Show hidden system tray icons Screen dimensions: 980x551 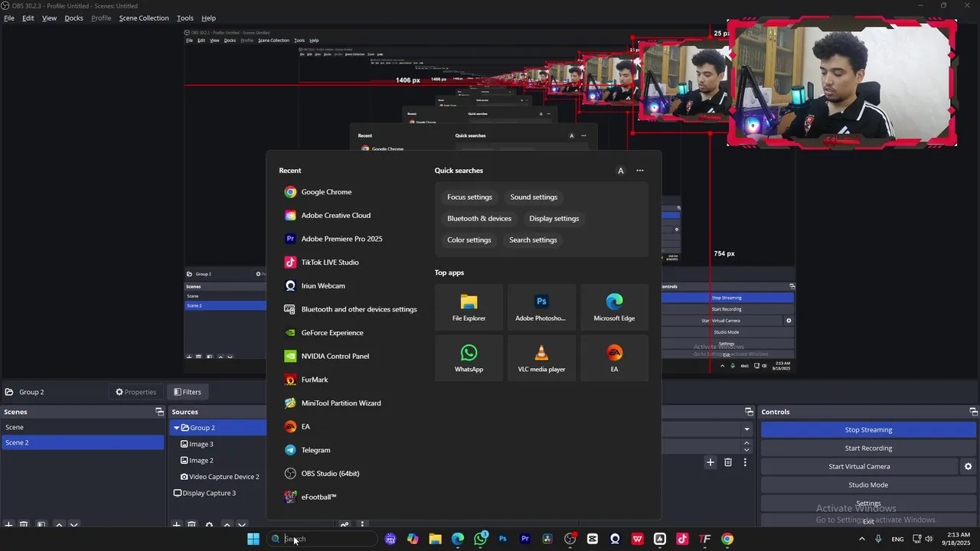(862, 539)
